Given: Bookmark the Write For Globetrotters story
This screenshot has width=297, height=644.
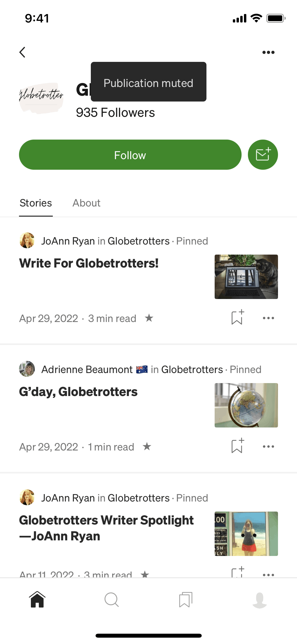Looking at the screenshot, I should [237, 318].
